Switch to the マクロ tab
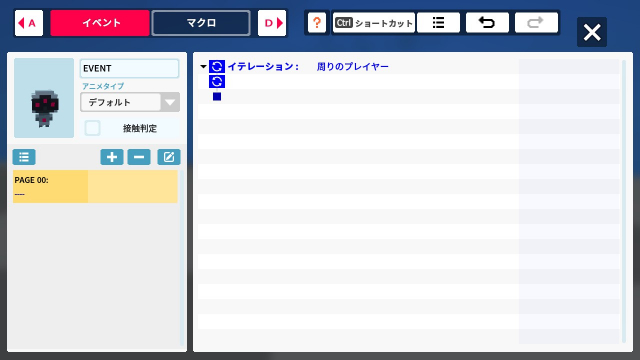 pos(201,23)
